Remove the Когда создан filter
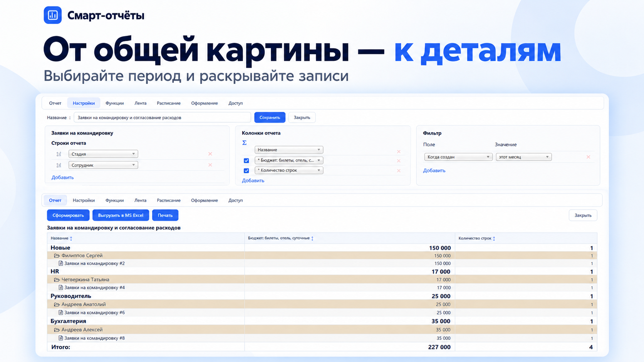Image resolution: width=644 pixels, height=362 pixels. point(588,157)
